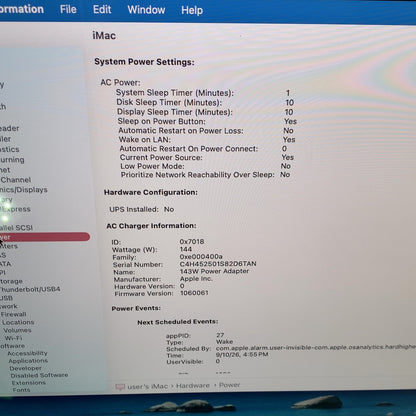Screen dimensions: 416x416
Task: Select Disabled Software in the sidebar
Action: [39, 375]
